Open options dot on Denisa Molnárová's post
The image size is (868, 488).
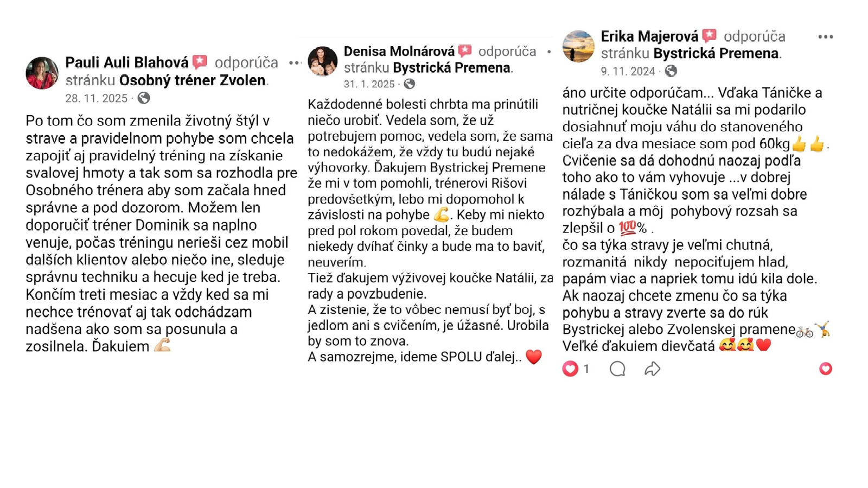pyautogui.click(x=549, y=52)
